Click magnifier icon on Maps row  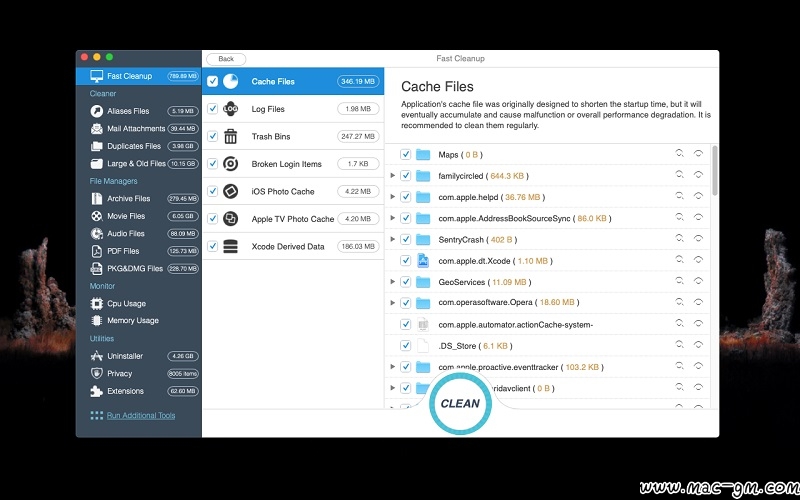[679, 153]
